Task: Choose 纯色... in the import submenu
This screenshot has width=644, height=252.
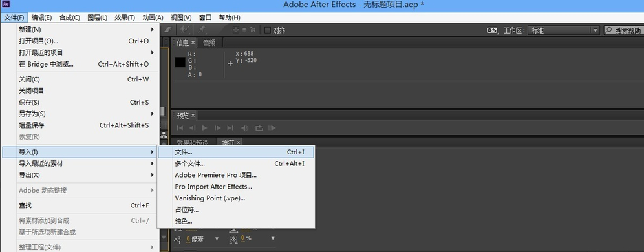Action: click(x=236, y=221)
